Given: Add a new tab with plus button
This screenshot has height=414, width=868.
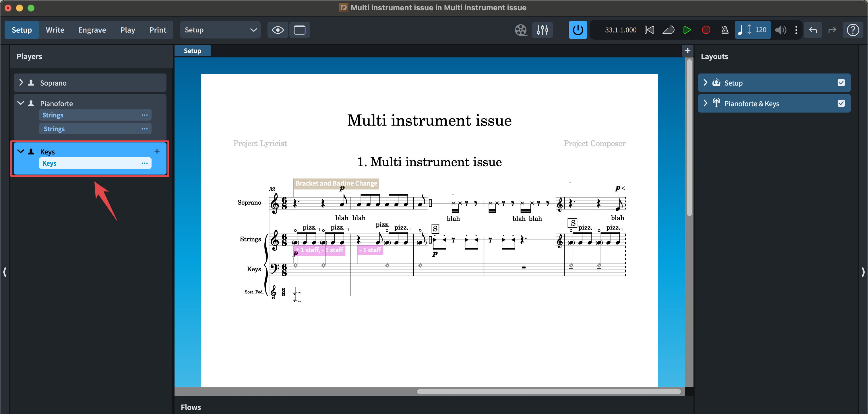Looking at the screenshot, I should (687, 51).
